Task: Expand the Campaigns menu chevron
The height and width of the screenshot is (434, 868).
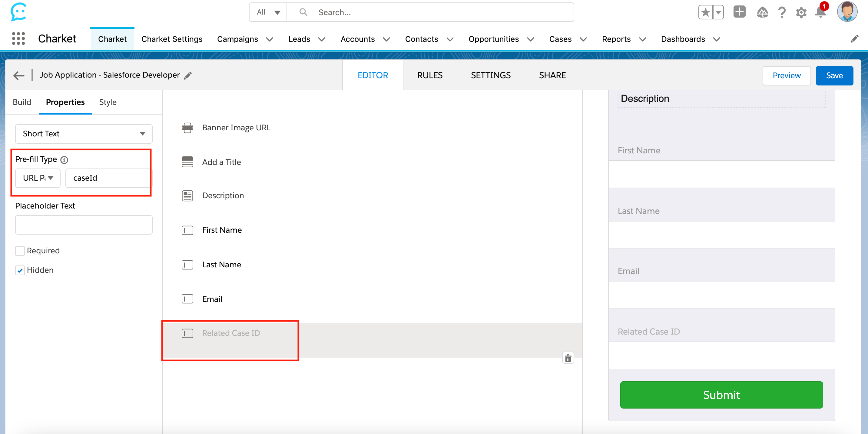Action: click(269, 39)
